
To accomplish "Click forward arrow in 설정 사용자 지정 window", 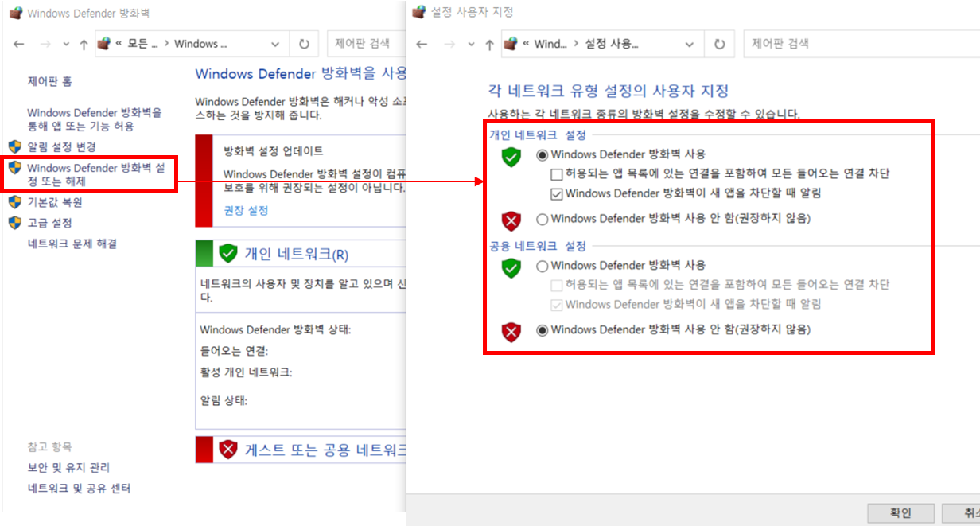I will coord(448,45).
